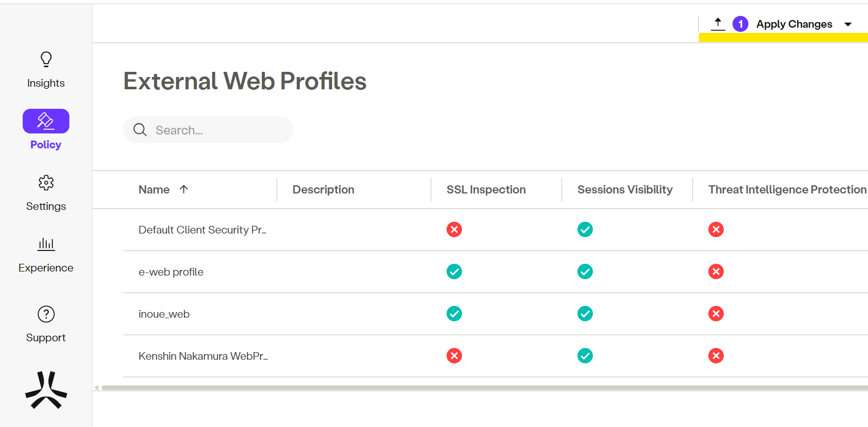
Task: Click the upload arrow icon near Apply Changes
Action: (x=718, y=24)
